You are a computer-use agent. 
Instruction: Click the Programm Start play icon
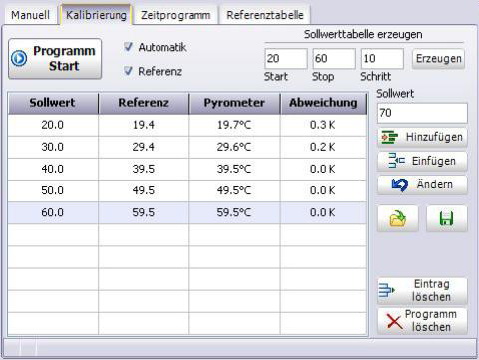[x=19, y=58]
